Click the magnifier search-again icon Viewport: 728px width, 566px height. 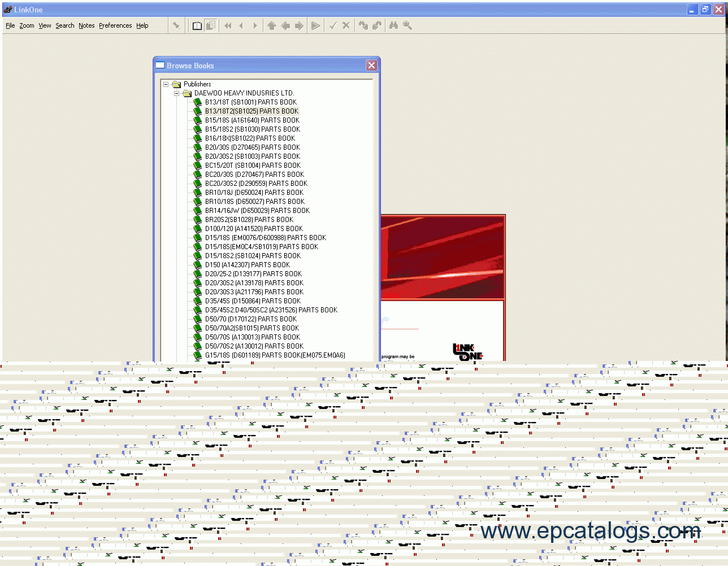(x=408, y=25)
